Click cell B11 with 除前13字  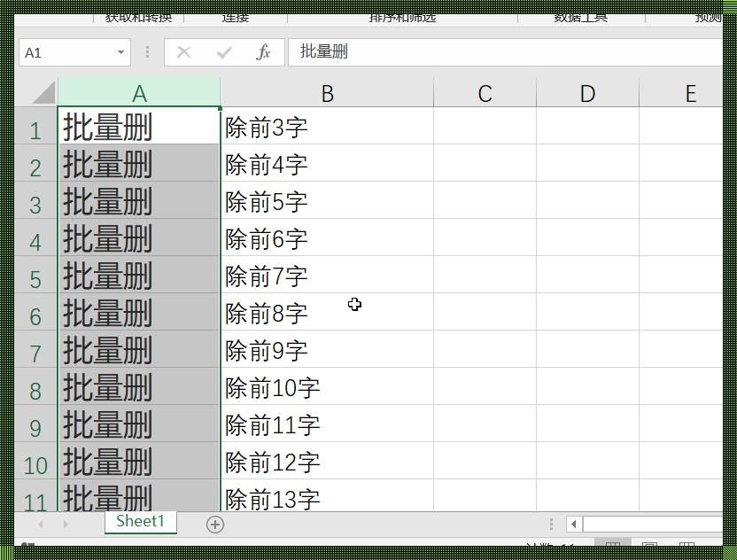327,495
